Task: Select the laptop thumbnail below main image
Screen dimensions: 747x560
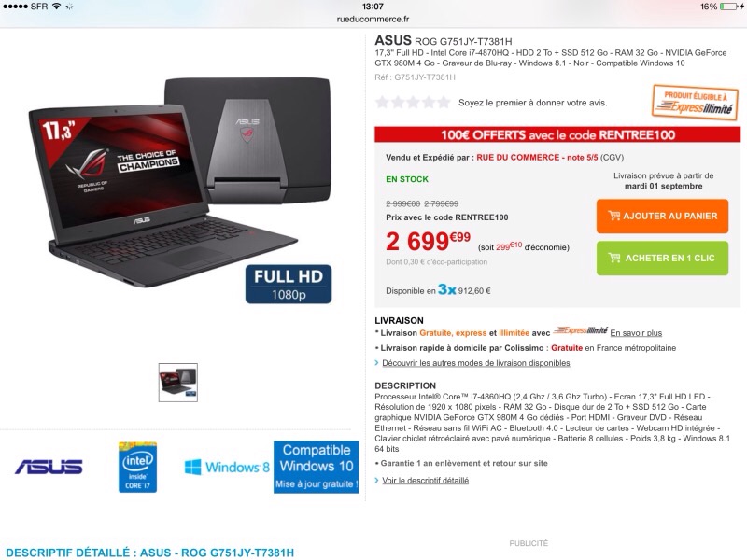Action: [x=178, y=383]
